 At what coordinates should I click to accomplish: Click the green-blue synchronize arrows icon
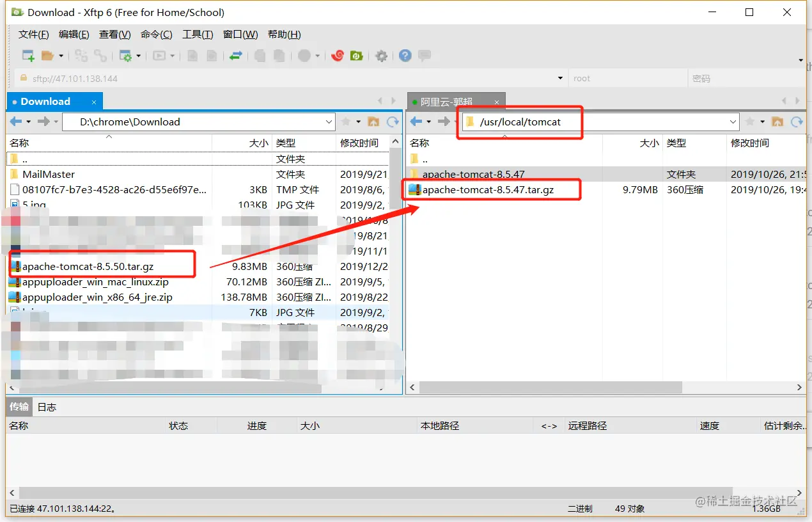click(x=236, y=56)
